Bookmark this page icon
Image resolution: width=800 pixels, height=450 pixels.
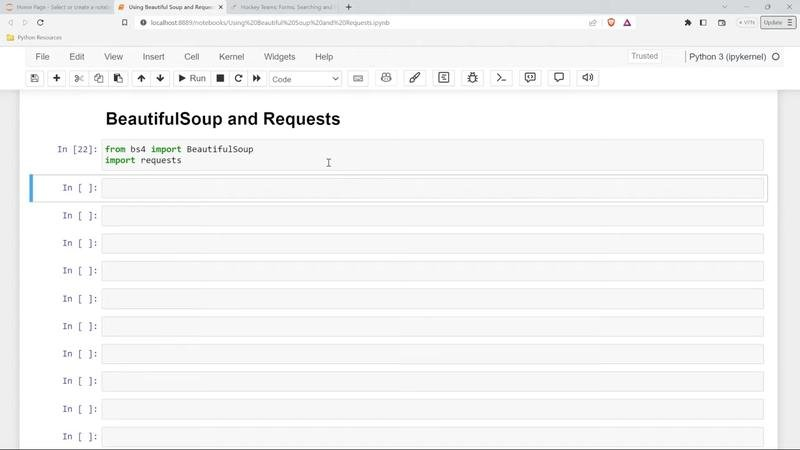coord(124,22)
